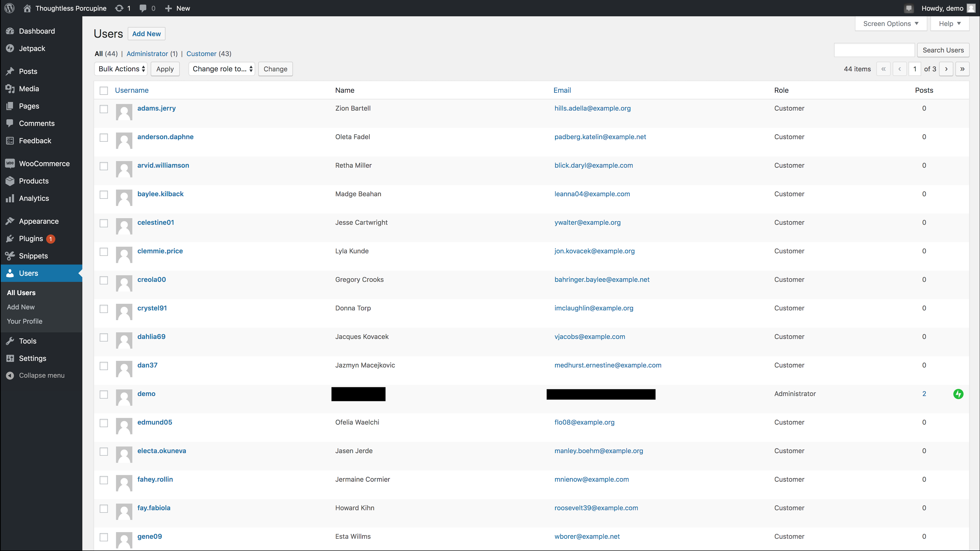This screenshot has height=551, width=980.
Task: Click Add New button beside Users heading
Action: [x=146, y=33]
